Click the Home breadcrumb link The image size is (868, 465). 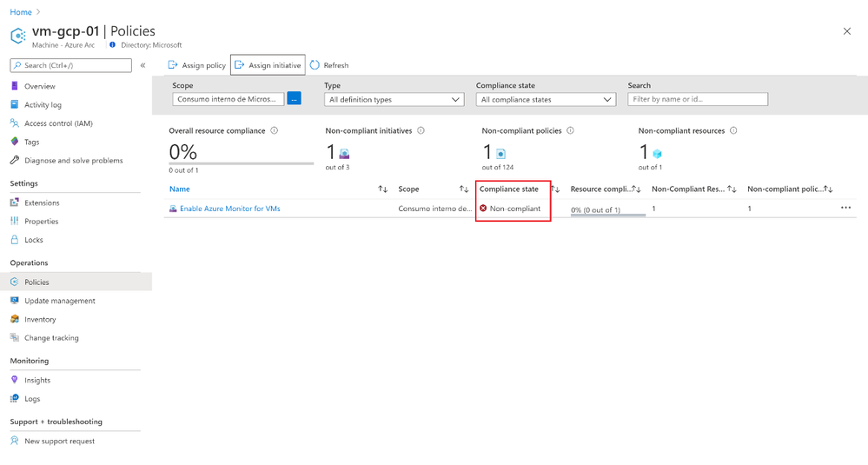(x=21, y=12)
